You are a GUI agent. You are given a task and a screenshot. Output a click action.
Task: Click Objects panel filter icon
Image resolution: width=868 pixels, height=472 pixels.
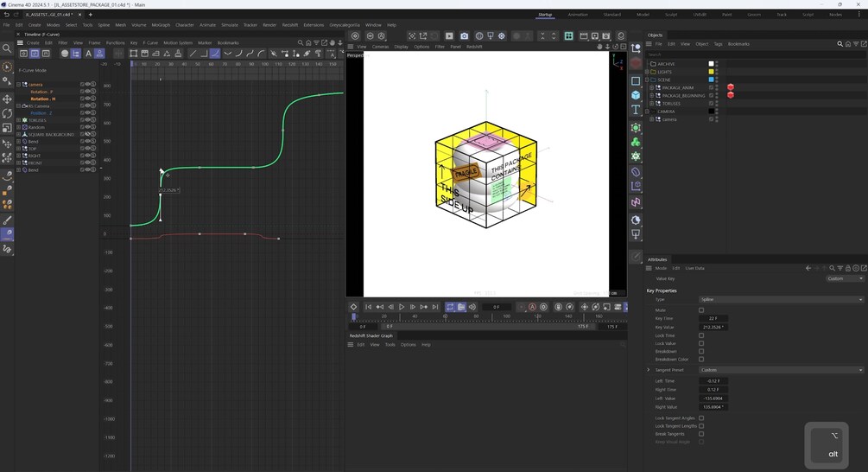pyautogui.click(x=856, y=44)
